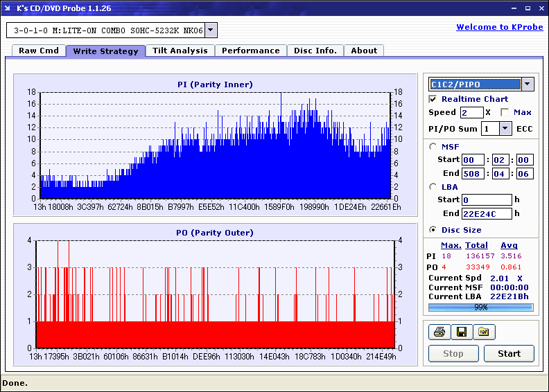The height and width of the screenshot is (392, 549).
Task: Click the save floppy disk icon
Action: point(461,332)
